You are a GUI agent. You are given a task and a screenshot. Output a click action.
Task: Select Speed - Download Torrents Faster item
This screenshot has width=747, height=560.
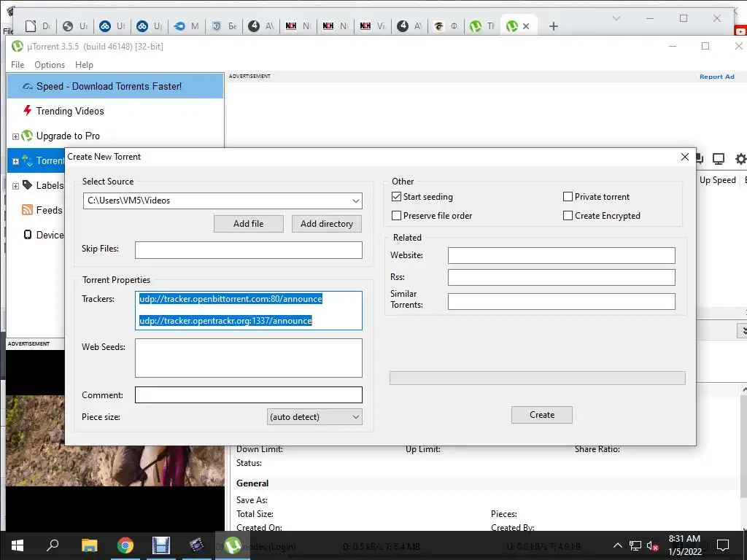(x=115, y=86)
